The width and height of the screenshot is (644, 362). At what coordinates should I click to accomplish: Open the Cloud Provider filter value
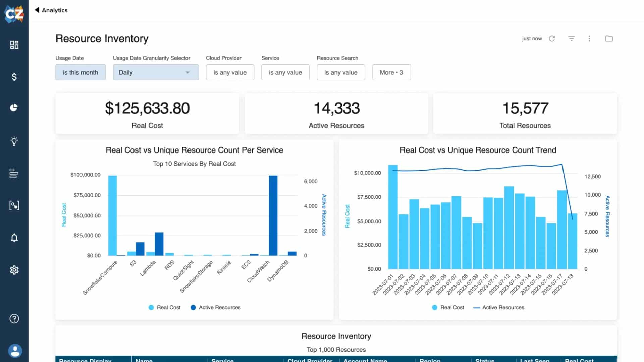click(230, 72)
